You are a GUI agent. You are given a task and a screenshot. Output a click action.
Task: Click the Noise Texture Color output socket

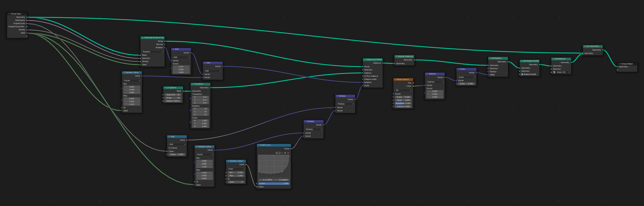pos(413,86)
